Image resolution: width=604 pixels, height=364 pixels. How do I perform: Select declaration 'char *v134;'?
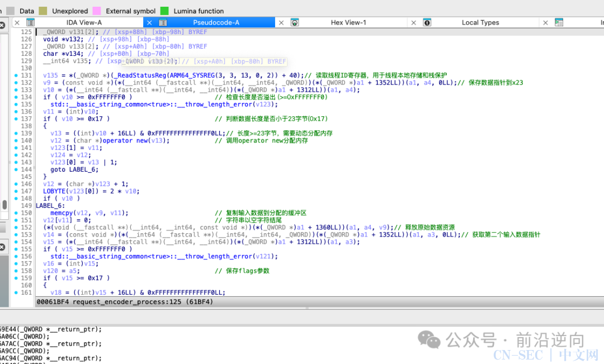(63, 54)
